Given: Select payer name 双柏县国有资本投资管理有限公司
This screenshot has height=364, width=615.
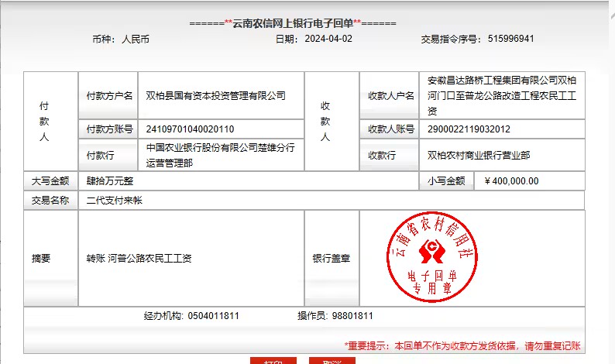Looking at the screenshot, I should 215,96.
